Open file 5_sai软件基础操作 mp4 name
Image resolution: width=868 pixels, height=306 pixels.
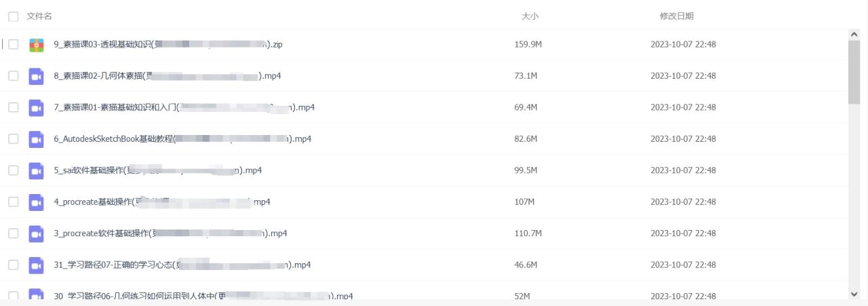158,170
